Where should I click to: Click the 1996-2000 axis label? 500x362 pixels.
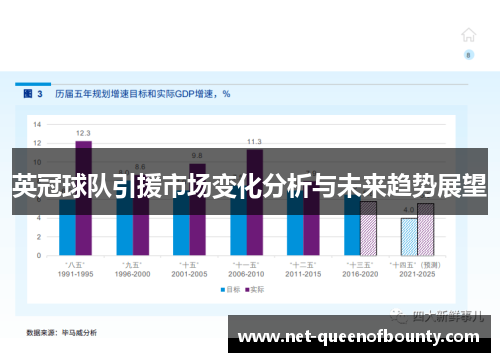click(132, 274)
